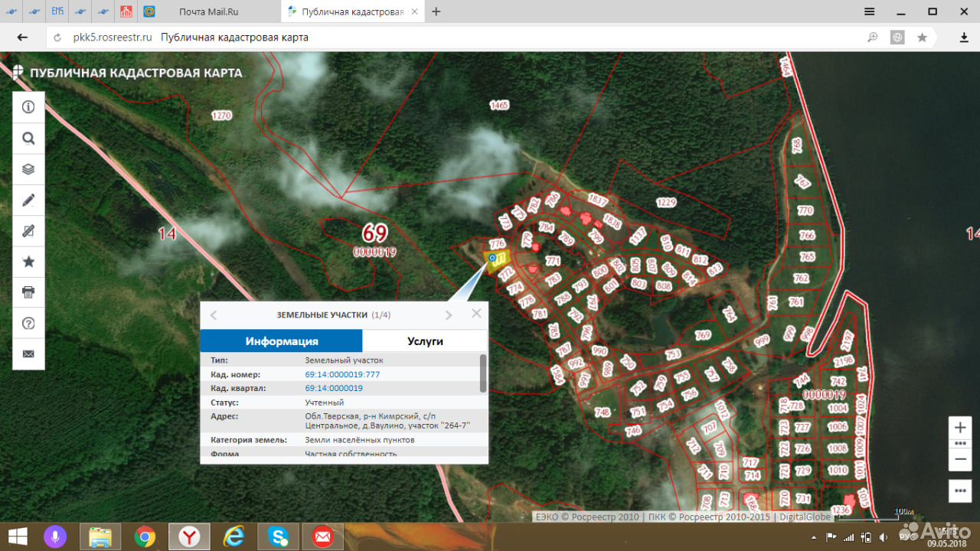Switch to the Услуги tab

click(425, 341)
